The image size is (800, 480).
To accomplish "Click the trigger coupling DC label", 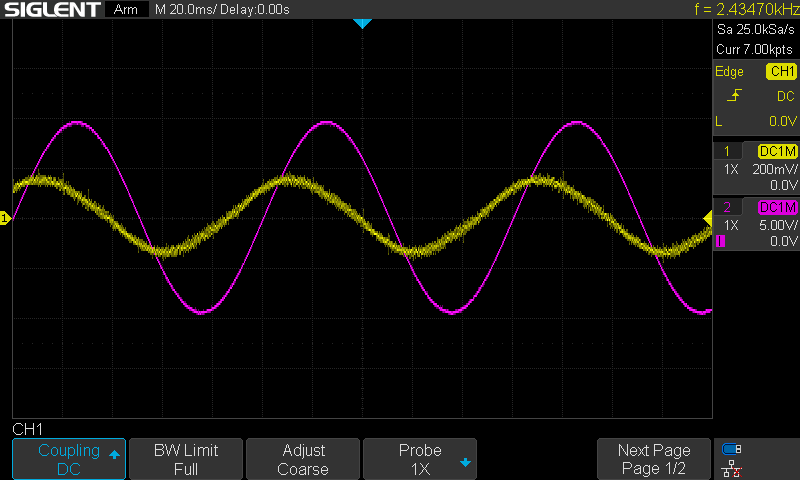I will [786, 96].
